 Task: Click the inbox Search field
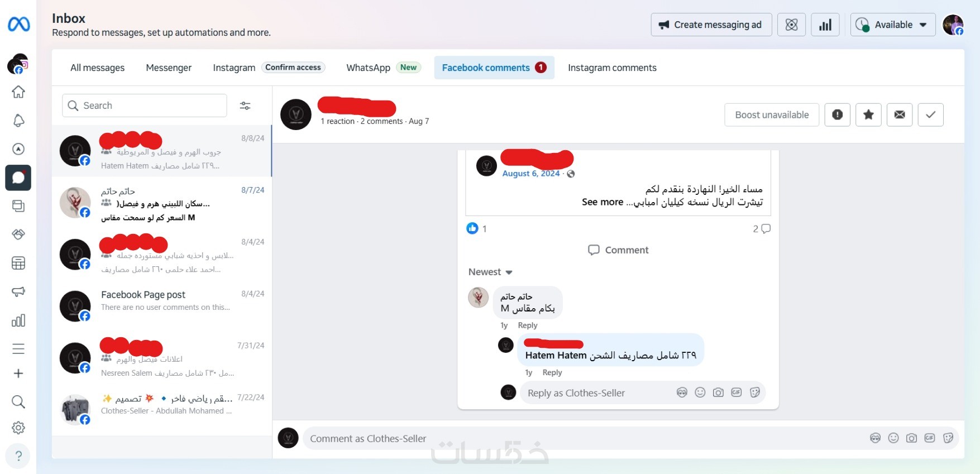[x=145, y=106]
